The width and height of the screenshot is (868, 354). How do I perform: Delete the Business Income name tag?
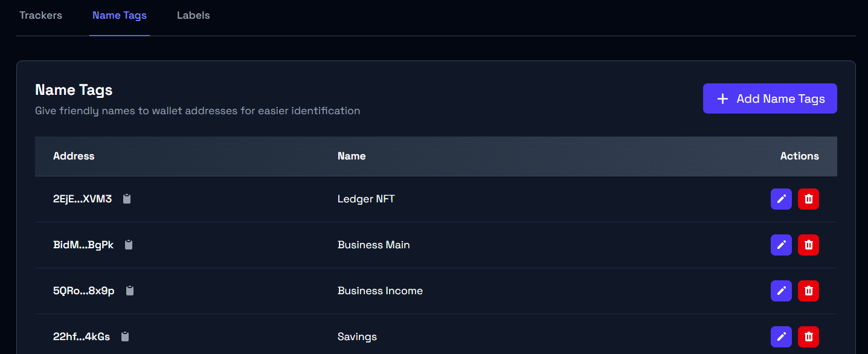(808, 291)
